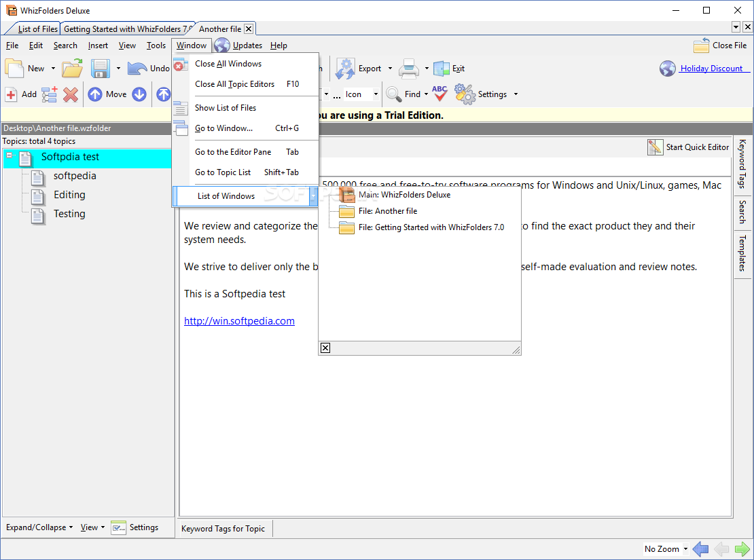Choose Show List of Files
Image resolution: width=754 pixels, height=560 pixels.
click(x=245, y=108)
